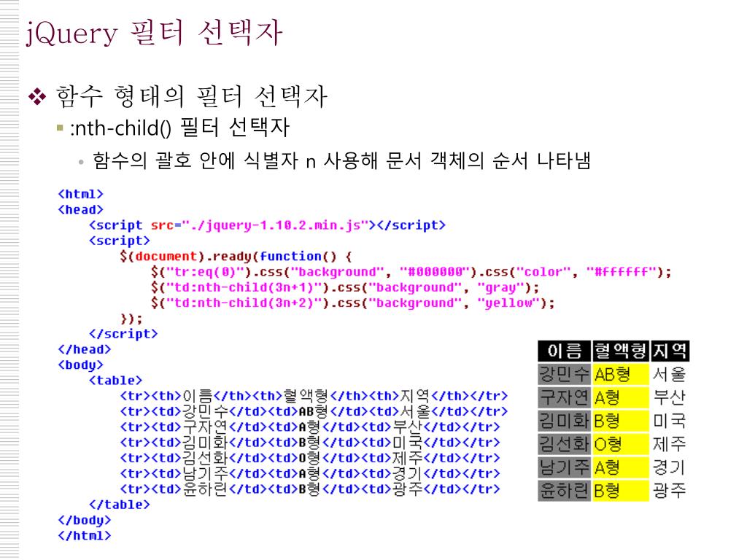Screen dimensions: 747x560
Task: Click the gray '남기주' cell in result table
Action: (565, 467)
